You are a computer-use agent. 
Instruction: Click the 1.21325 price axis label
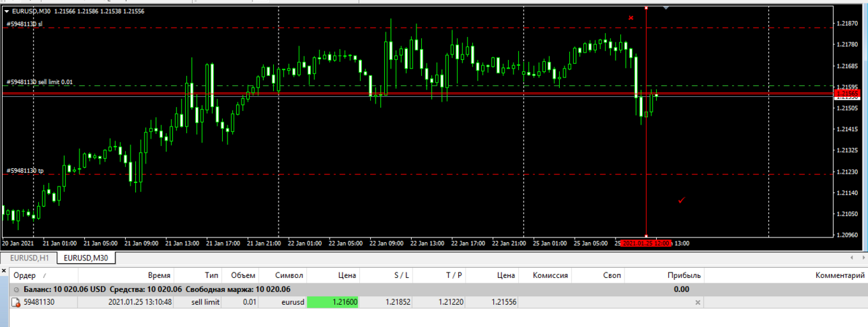click(846, 151)
